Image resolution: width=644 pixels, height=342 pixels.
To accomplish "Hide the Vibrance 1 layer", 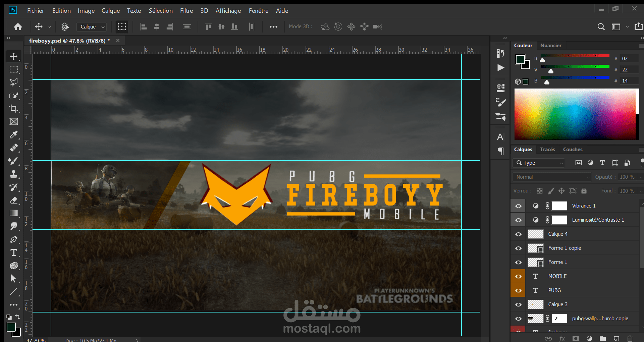I will (x=518, y=206).
